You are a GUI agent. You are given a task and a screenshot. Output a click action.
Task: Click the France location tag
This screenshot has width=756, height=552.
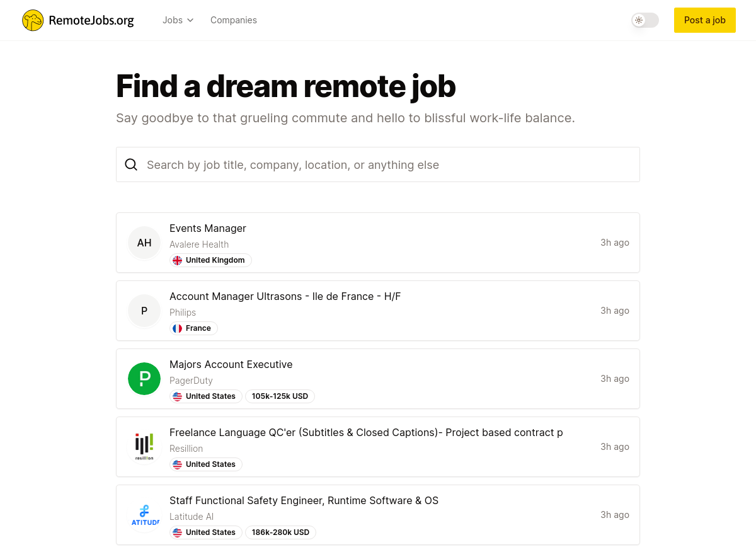pos(193,328)
